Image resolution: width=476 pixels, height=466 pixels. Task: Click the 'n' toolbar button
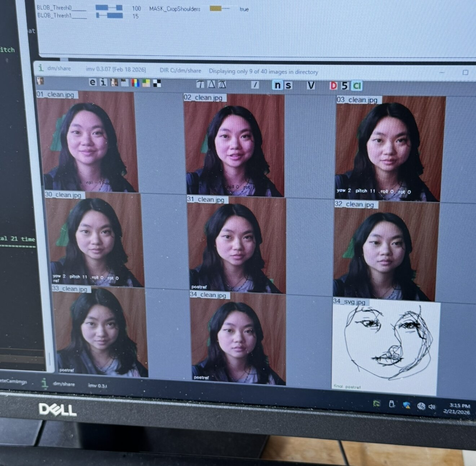tap(277, 85)
